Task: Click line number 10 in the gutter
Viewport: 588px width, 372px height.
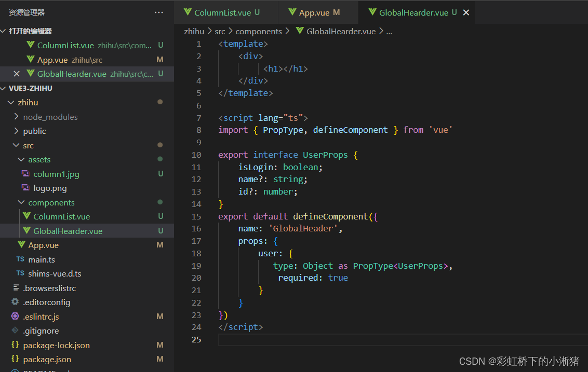Action: (x=196, y=155)
